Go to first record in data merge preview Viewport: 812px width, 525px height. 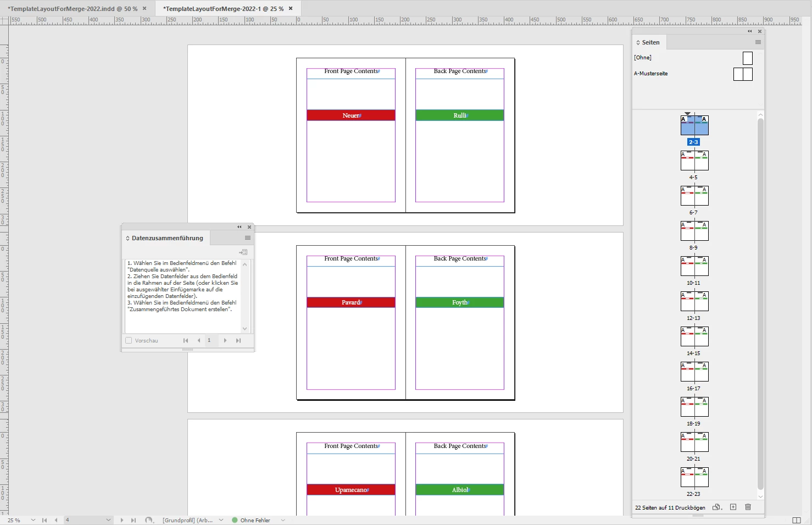(186, 340)
